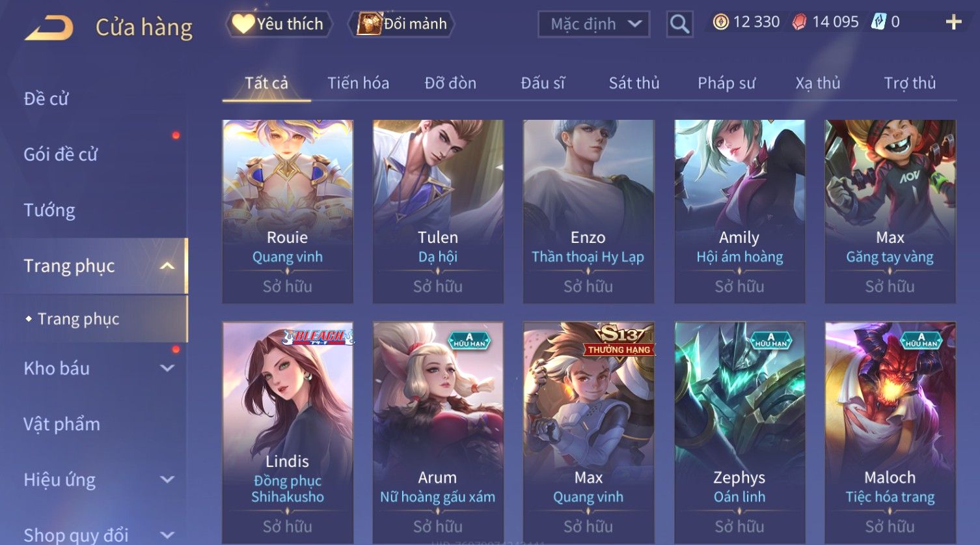
Task: Expand the Hiệu ứng sidebar section
Action: click(167, 479)
